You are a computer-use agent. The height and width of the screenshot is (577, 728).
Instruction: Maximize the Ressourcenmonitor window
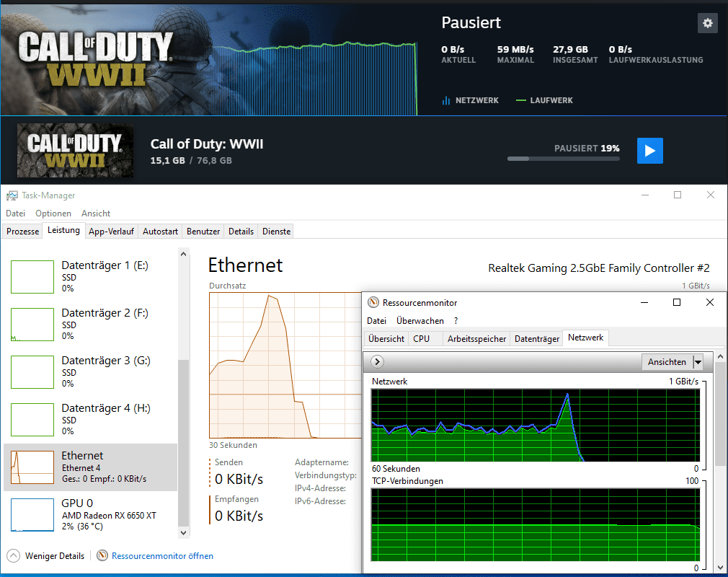click(677, 302)
